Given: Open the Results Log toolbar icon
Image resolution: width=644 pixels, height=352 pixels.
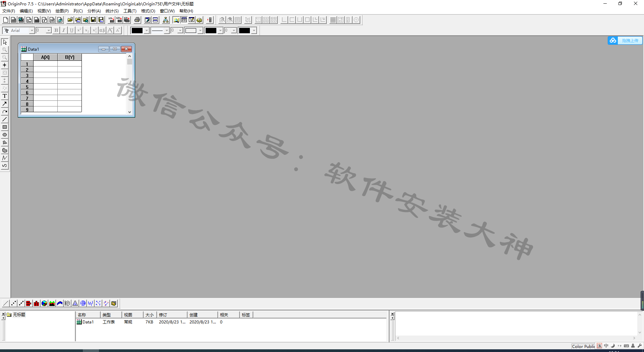Looking at the screenshot, I should coord(184,20).
